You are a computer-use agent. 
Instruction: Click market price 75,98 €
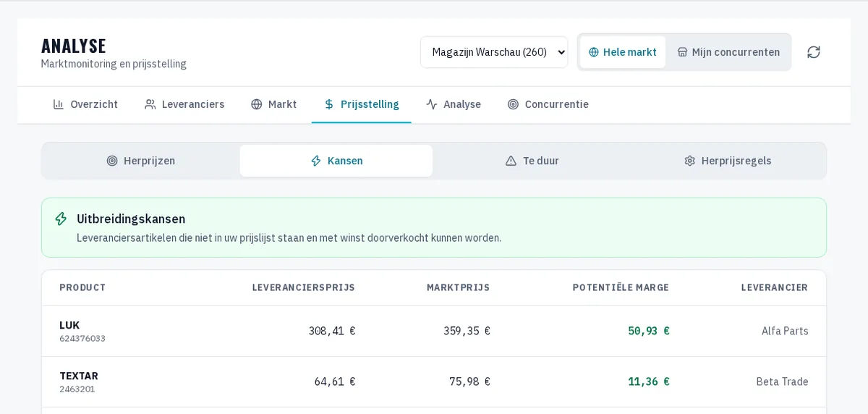(469, 381)
